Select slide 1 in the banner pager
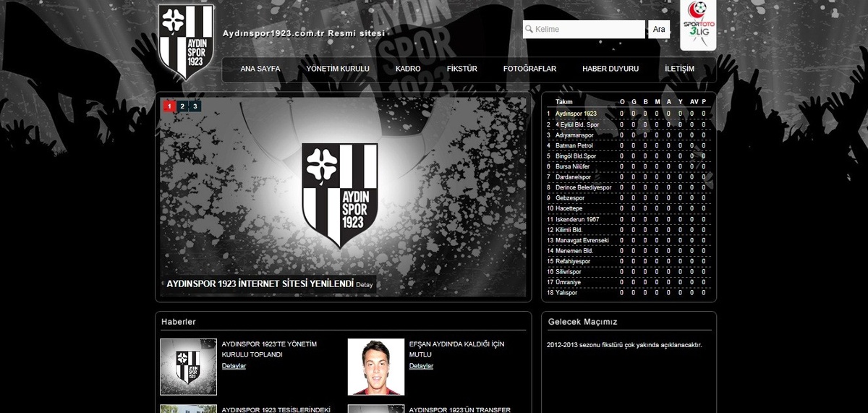Screen dimensions: 868x413 (x=169, y=106)
